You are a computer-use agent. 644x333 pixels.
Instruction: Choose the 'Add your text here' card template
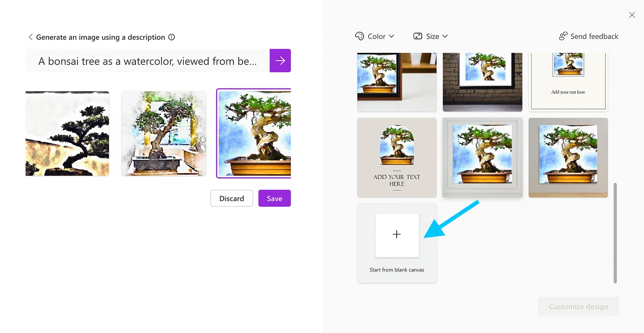568,82
